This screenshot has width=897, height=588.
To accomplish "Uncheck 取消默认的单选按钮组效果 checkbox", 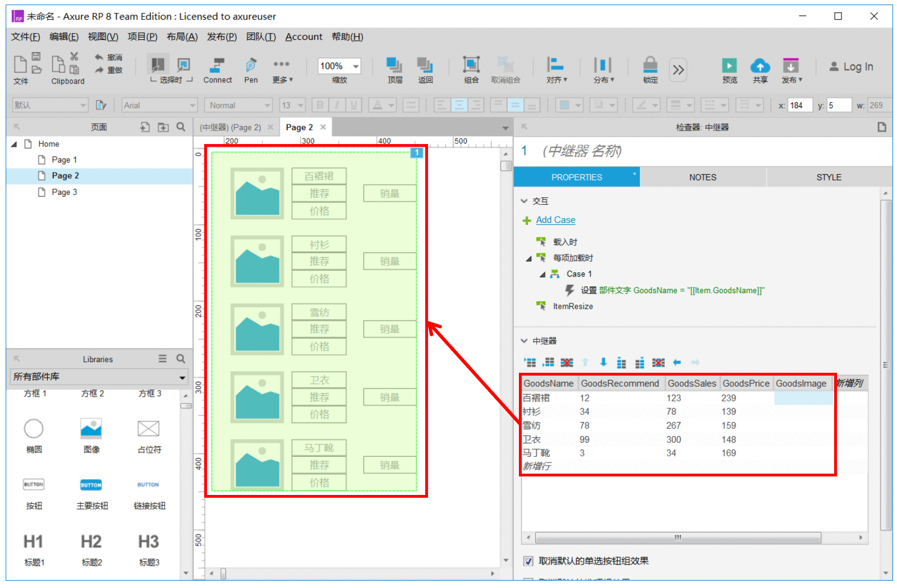I will (x=528, y=561).
